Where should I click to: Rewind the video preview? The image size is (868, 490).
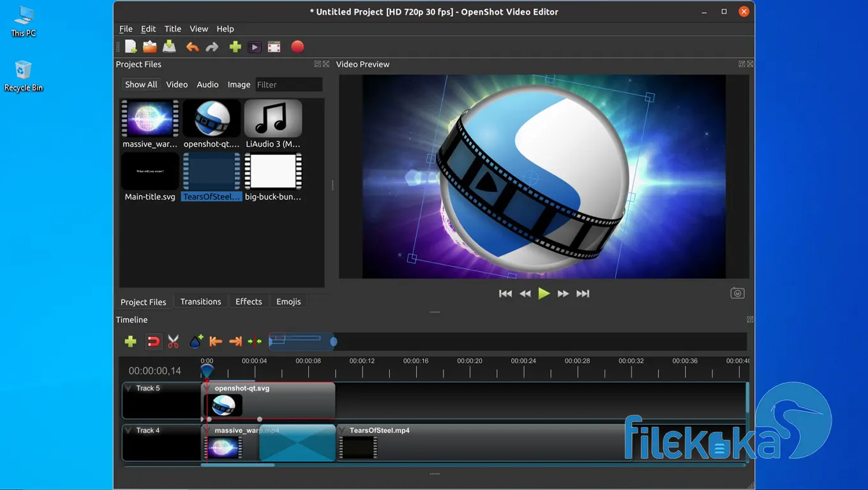click(525, 293)
